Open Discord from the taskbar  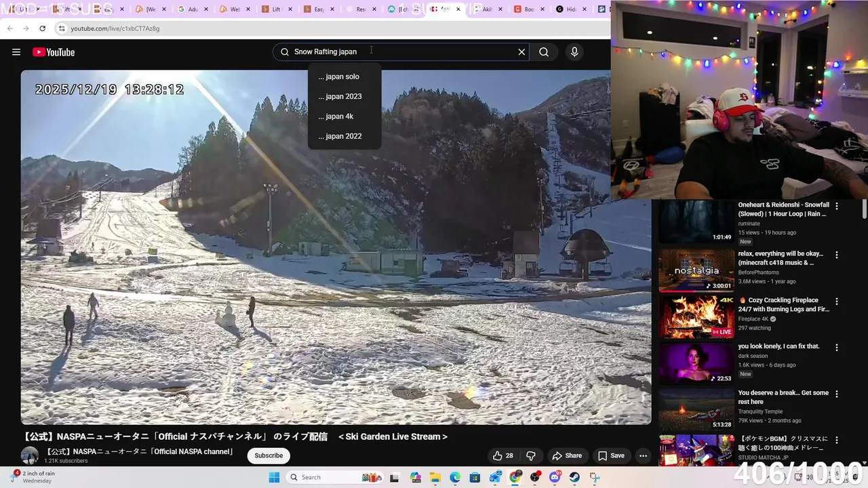[x=555, y=477]
